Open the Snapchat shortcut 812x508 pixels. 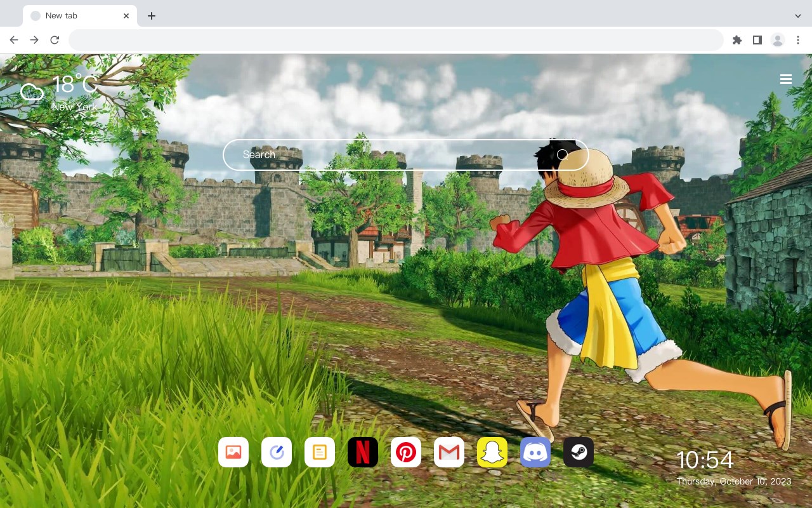tap(492, 452)
